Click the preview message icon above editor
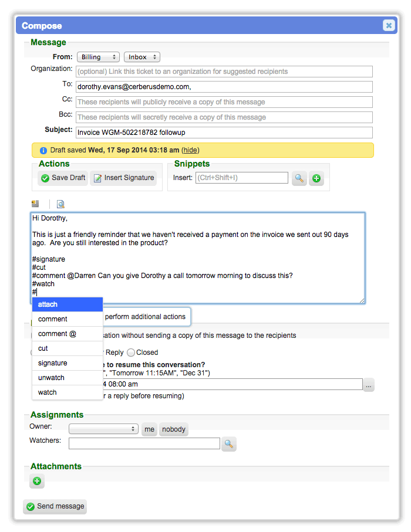Viewport: 411px width, 532px height. click(60, 204)
